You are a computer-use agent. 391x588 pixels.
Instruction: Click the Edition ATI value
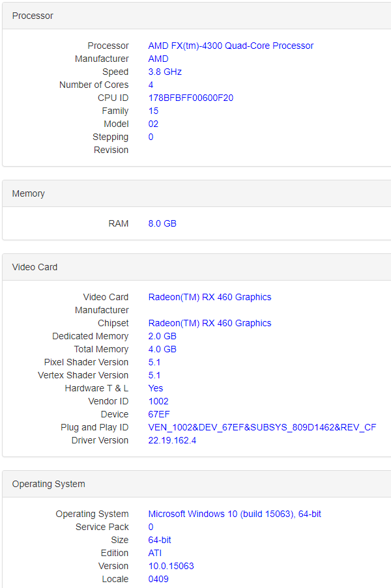coord(155,553)
